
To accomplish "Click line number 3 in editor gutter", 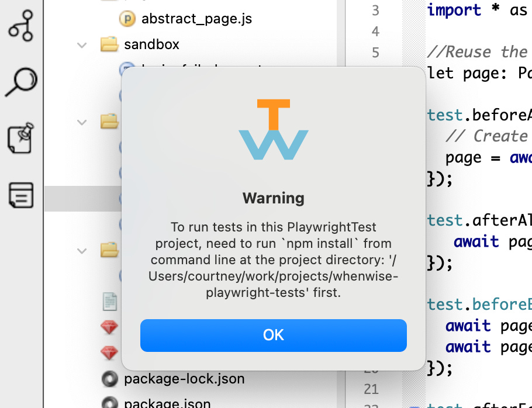I will 375,11.
